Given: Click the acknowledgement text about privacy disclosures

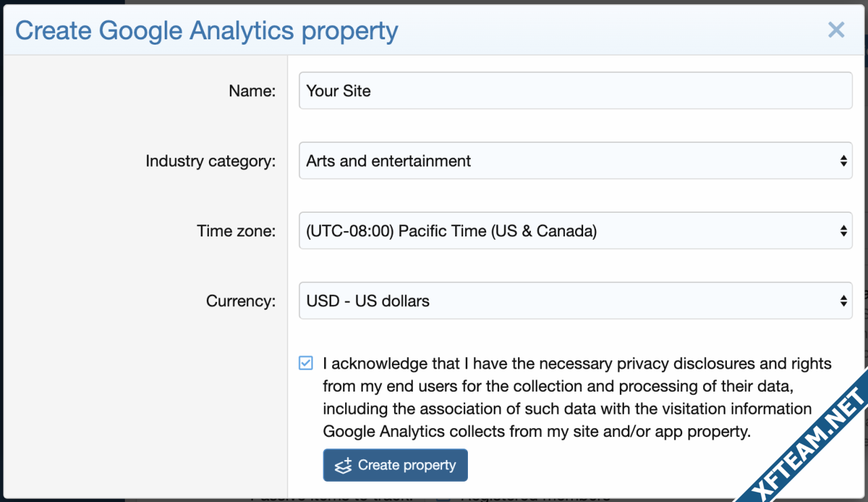Looking at the screenshot, I should (577, 398).
